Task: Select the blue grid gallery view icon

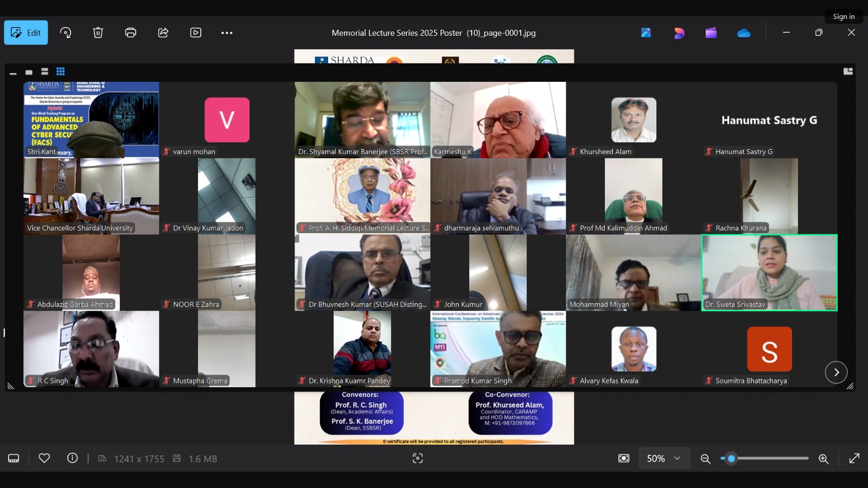Action: pos(61,72)
